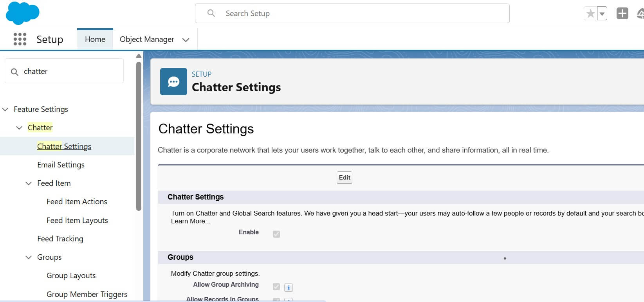The image size is (644, 302).
Task: Click the Feature Settings label
Action: pyautogui.click(x=41, y=109)
